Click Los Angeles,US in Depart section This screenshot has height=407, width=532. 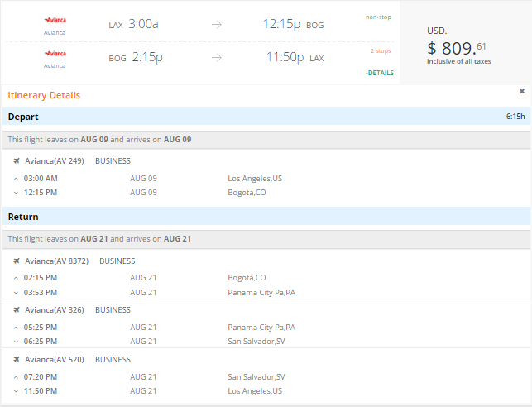pos(255,179)
